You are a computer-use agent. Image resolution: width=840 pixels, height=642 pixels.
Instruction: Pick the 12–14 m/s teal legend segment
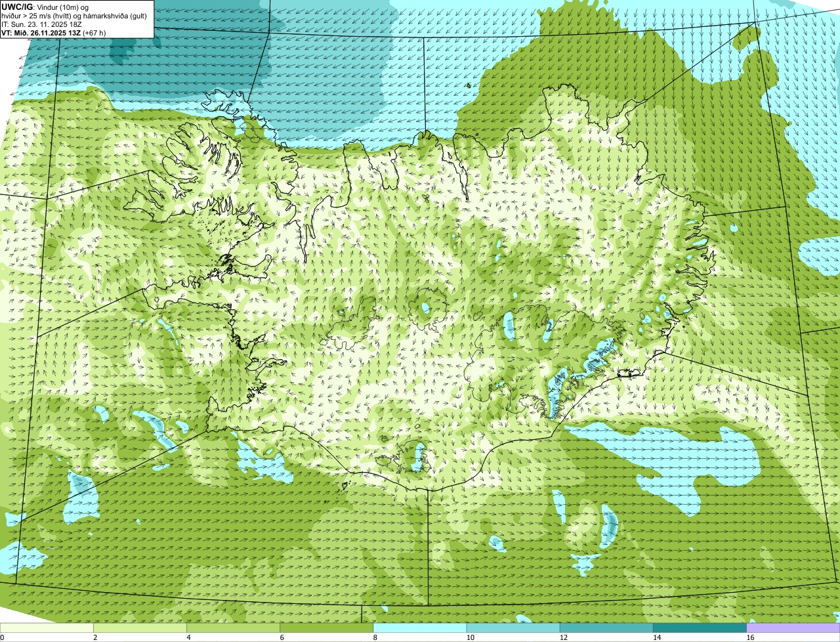[x=606, y=628]
